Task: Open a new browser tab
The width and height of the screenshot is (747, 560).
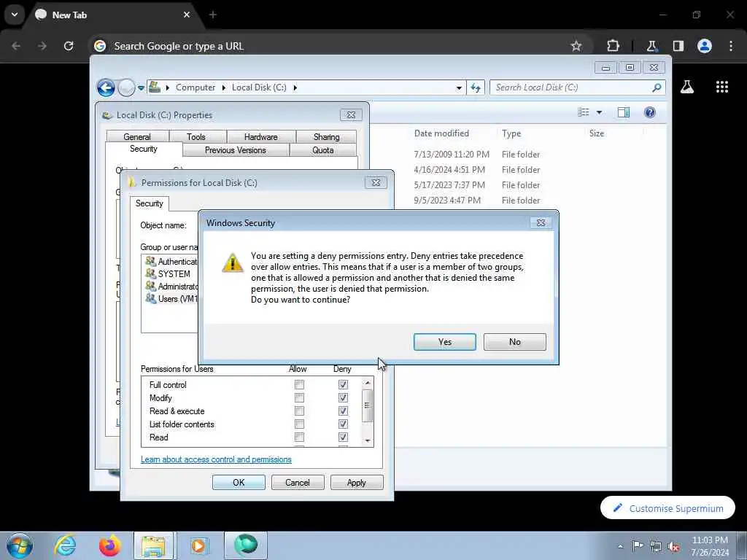Action: 213,15
